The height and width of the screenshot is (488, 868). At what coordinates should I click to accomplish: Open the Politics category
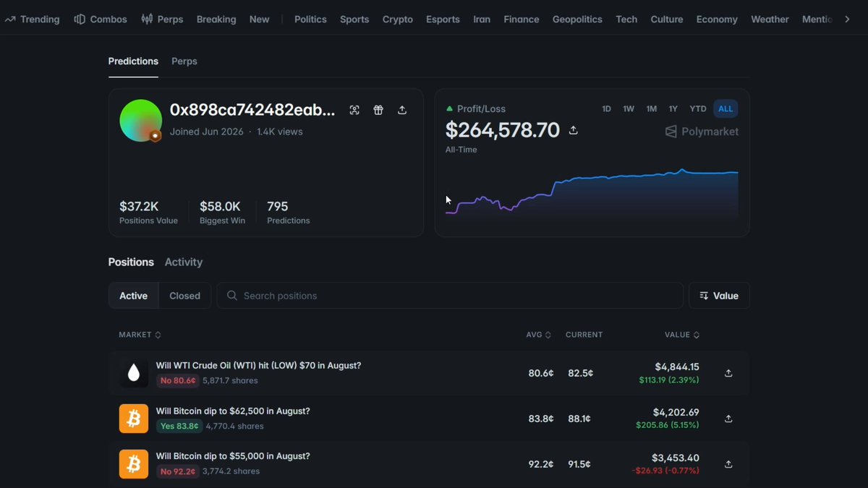[310, 20]
